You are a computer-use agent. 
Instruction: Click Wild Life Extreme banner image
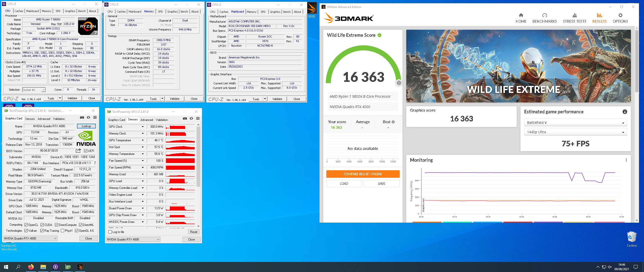518,66
